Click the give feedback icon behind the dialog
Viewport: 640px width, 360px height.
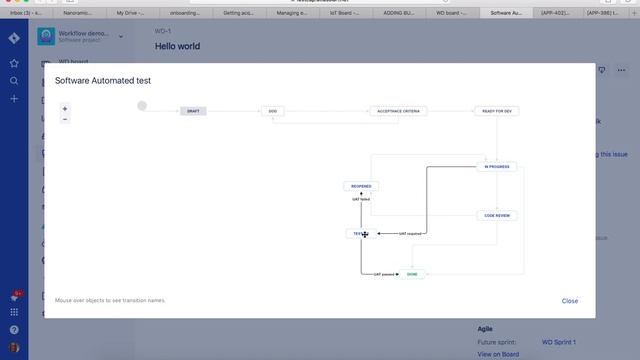602,70
